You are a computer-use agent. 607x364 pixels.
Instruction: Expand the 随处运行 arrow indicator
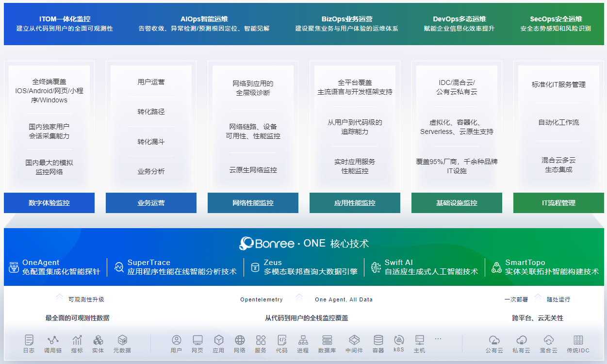[538, 299]
